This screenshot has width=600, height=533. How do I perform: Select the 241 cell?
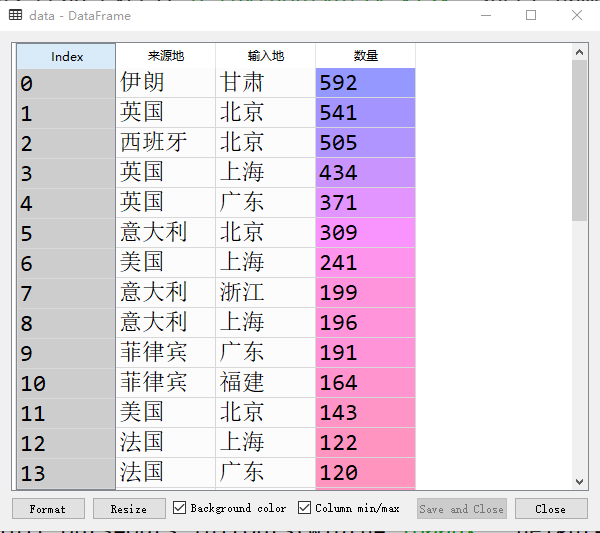tap(365, 262)
